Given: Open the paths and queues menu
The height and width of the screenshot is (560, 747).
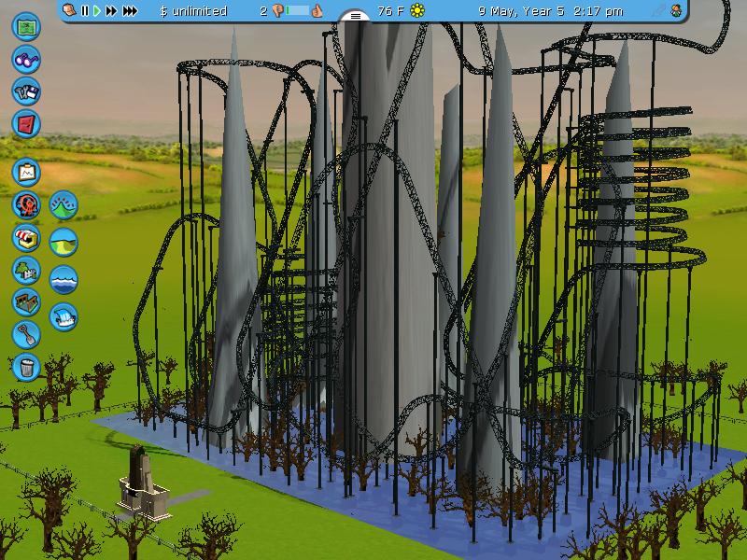Looking at the screenshot, I should [x=26, y=302].
